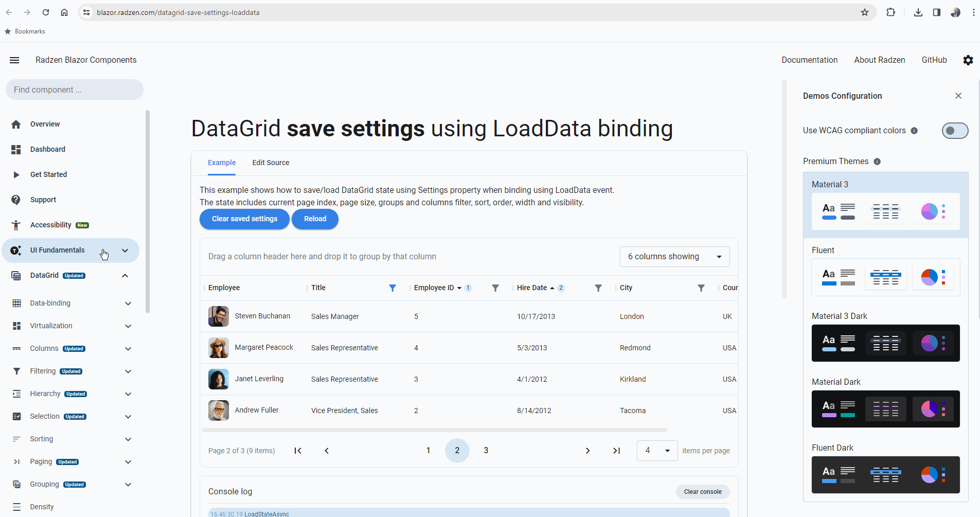
Task: Select the Material 3 theme swatch
Action: [885, 211]
